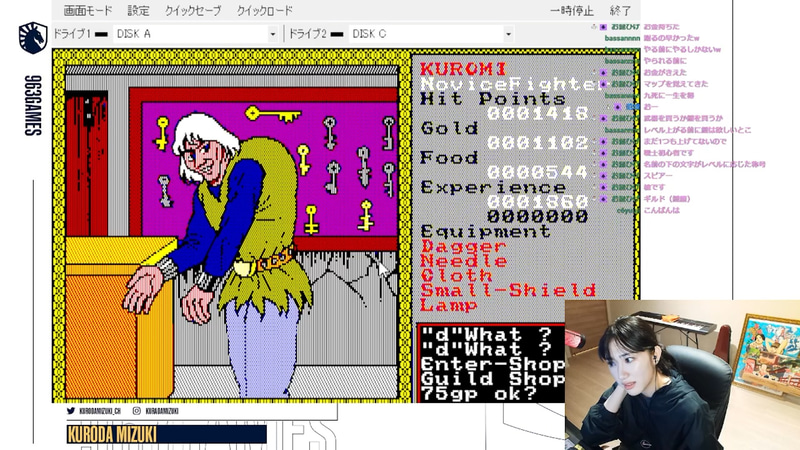Expand the ドライブ1 DISK A dropdown arrow

pos(272,34)
